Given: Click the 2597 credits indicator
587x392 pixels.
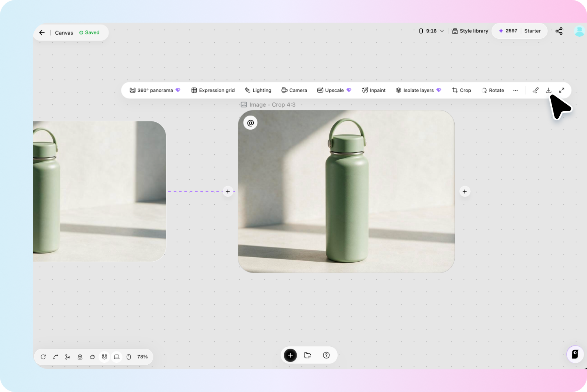Looking at the screenshot, I should 508,31.
